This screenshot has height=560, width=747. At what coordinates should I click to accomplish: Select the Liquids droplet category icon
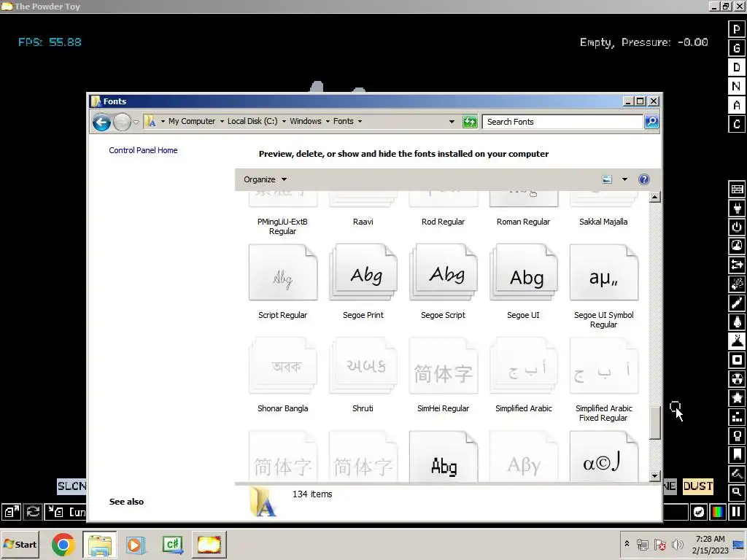(x=737, y=322)
